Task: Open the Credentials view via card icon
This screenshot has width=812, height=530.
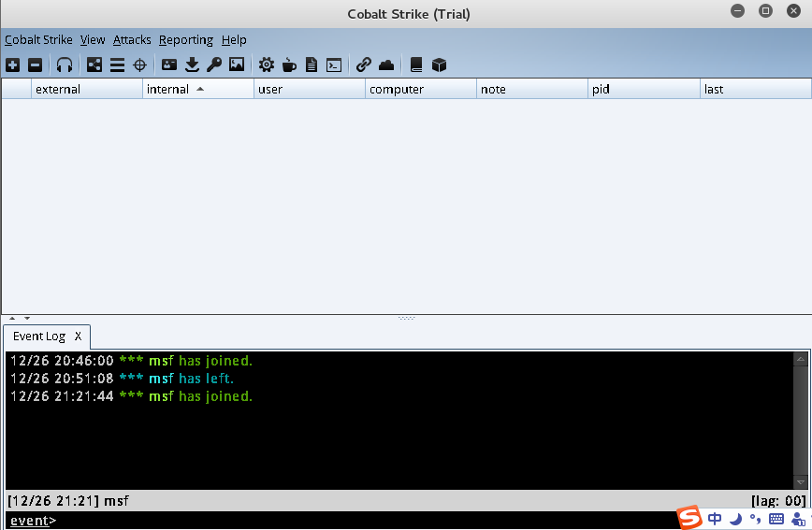Action: pyautogui.click(x=169, y=64)
